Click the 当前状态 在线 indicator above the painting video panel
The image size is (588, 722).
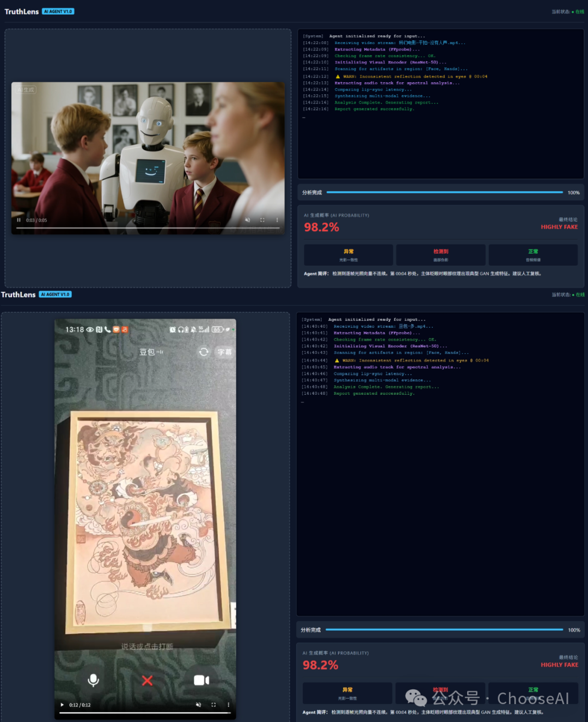pos(568,295)
